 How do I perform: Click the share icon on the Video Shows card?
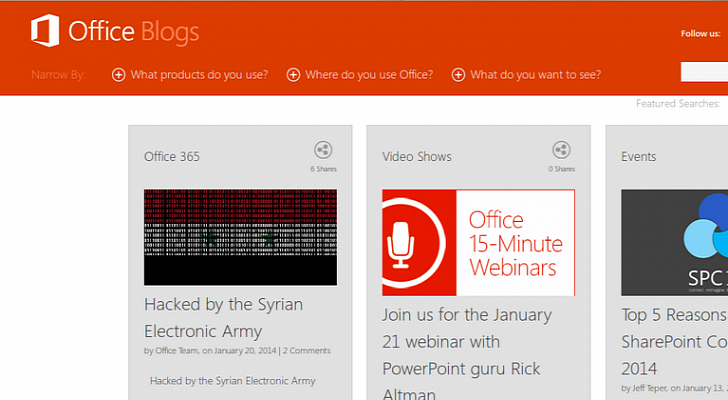561,150
